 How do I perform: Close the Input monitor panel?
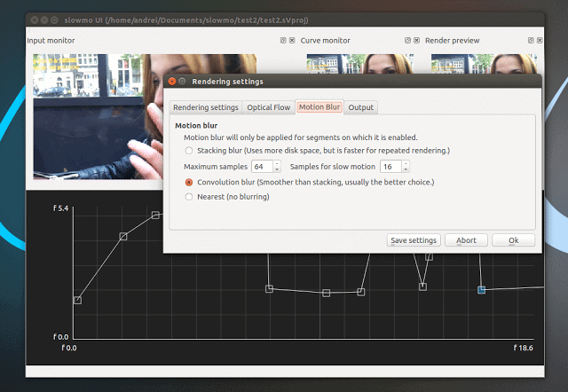292,40
